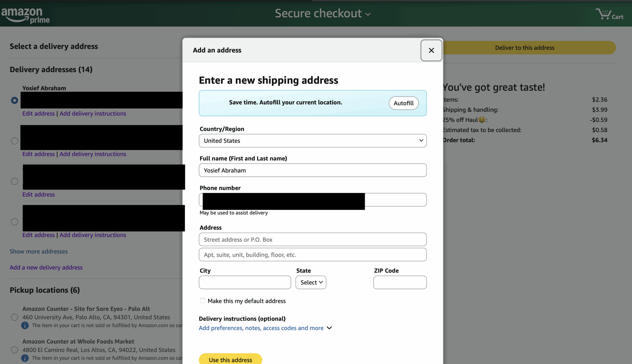Viewport: 632px width, 364px height.
Task: Open the Country/Region dropdown
Action: 313,141
